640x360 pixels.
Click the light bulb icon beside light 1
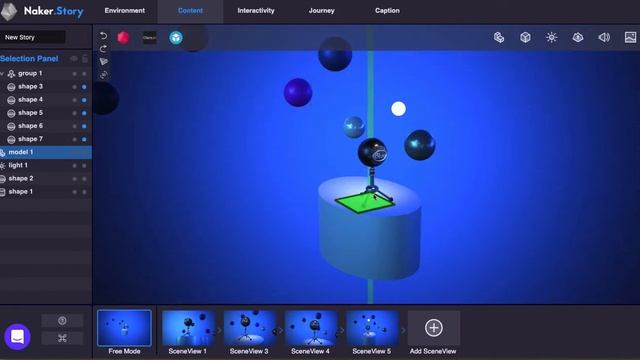[x=3, y=166]
